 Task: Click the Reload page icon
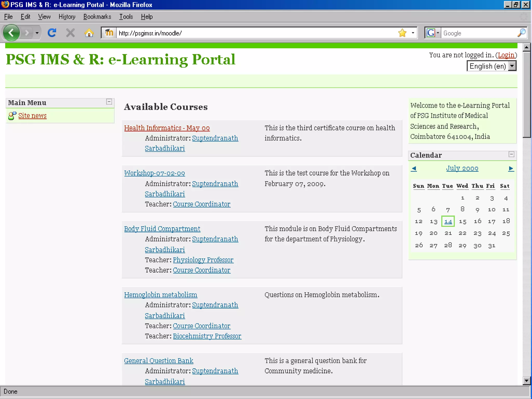[x=52, y=33]
